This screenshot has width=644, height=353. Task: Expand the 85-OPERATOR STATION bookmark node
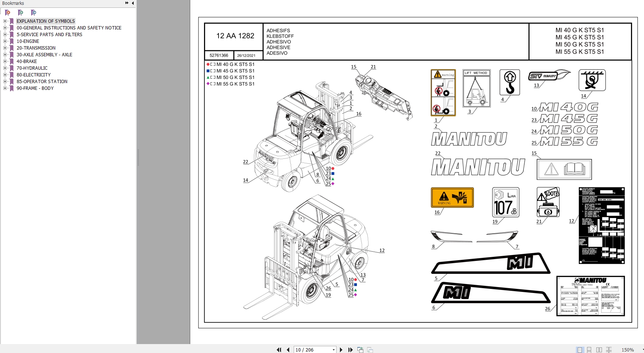[x=5, y=82]
